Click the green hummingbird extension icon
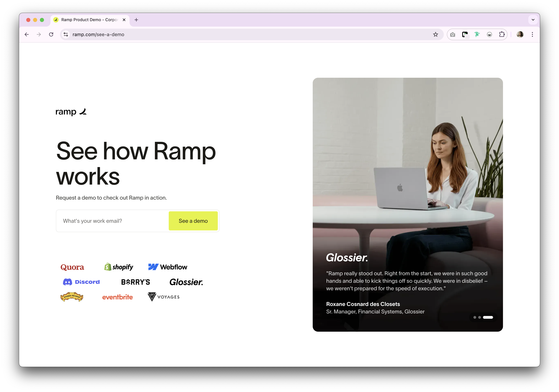The height and width of the screenshot is (392, 559). click(x=477, y=35)
